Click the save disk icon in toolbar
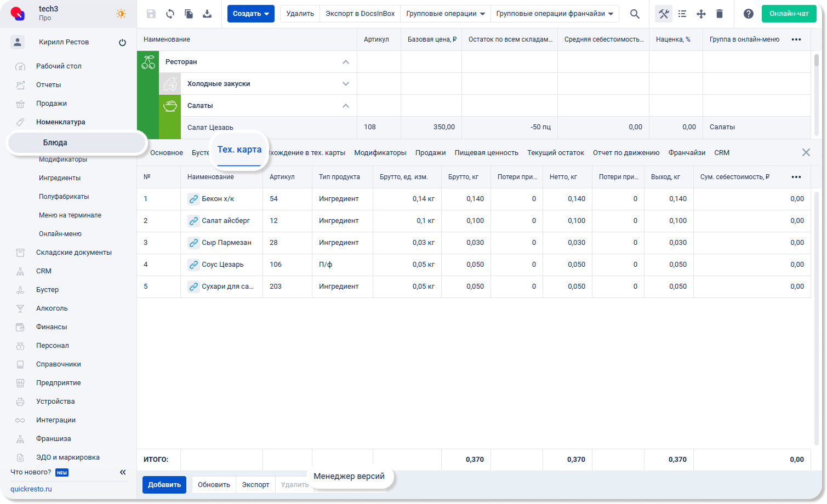 151,14
